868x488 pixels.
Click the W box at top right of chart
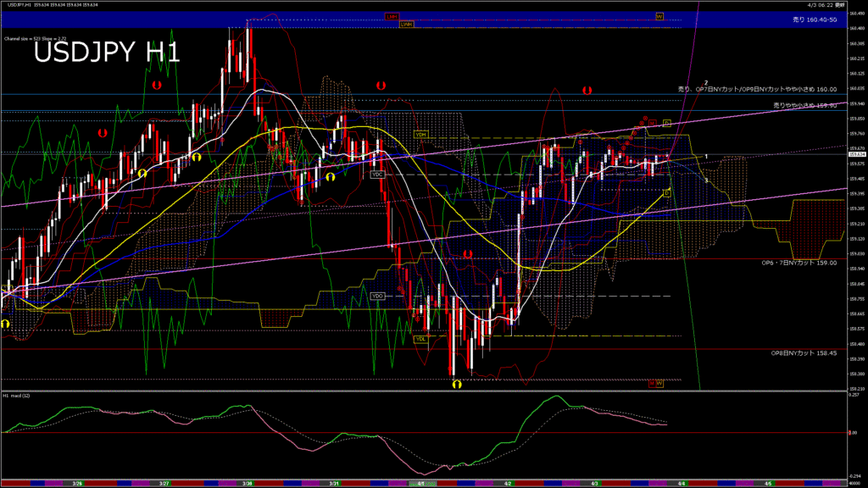659,16
